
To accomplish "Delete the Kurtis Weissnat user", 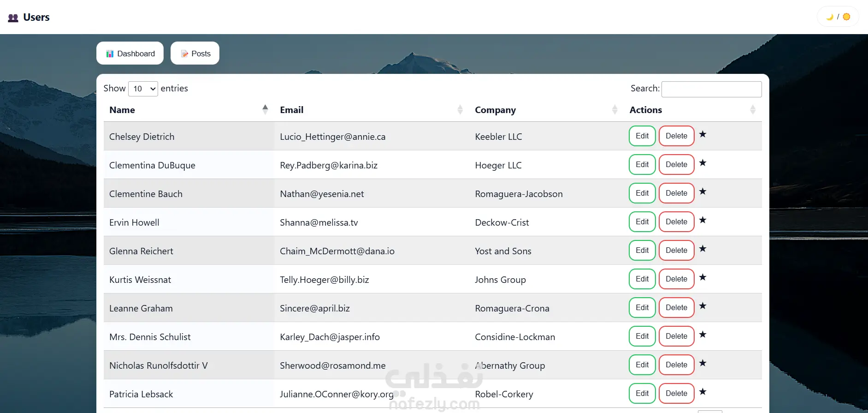I will [x=676, y=279].
